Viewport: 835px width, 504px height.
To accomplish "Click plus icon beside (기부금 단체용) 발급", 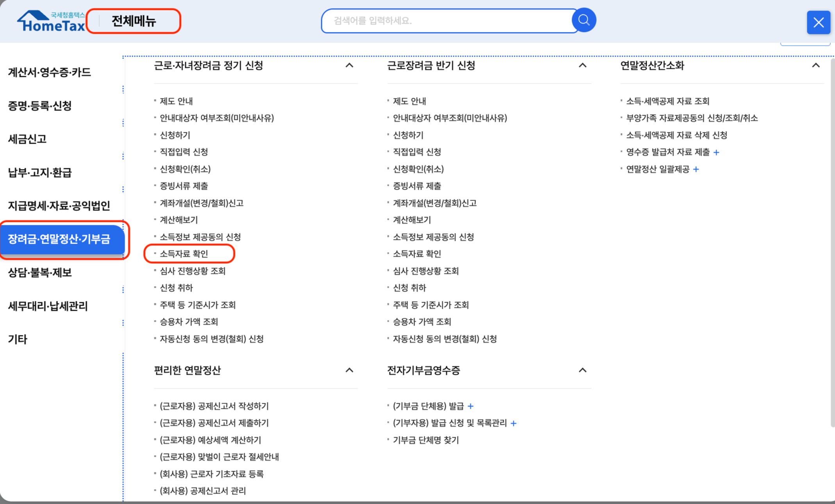I will click(x=470, y=406).
